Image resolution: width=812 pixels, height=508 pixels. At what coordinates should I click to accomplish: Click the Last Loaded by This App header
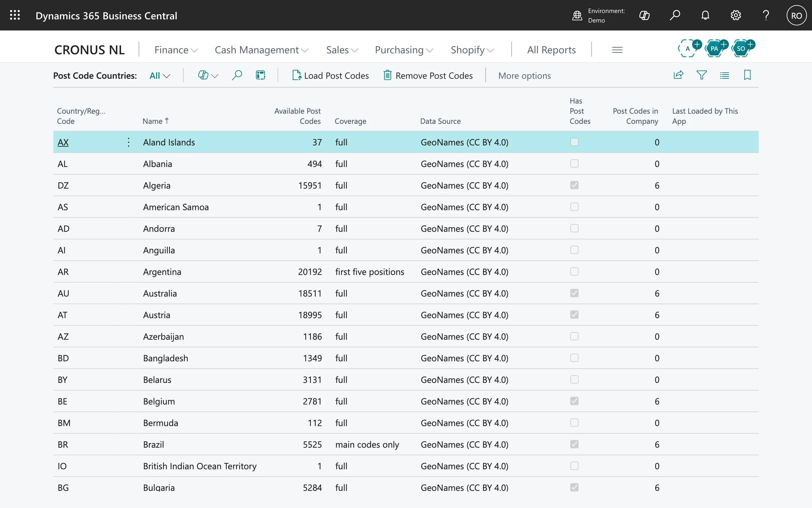(704, 116)
